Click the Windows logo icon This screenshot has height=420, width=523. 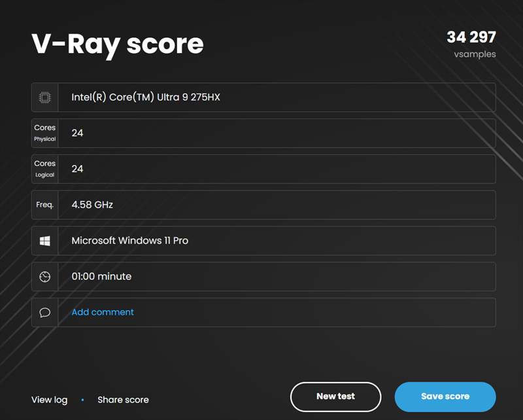(x=44, y=241)
